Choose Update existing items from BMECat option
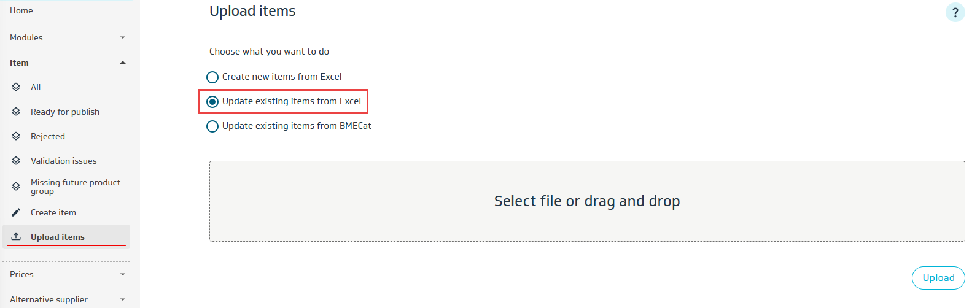This screenshot has height=308, width=980. pos(212,126)
